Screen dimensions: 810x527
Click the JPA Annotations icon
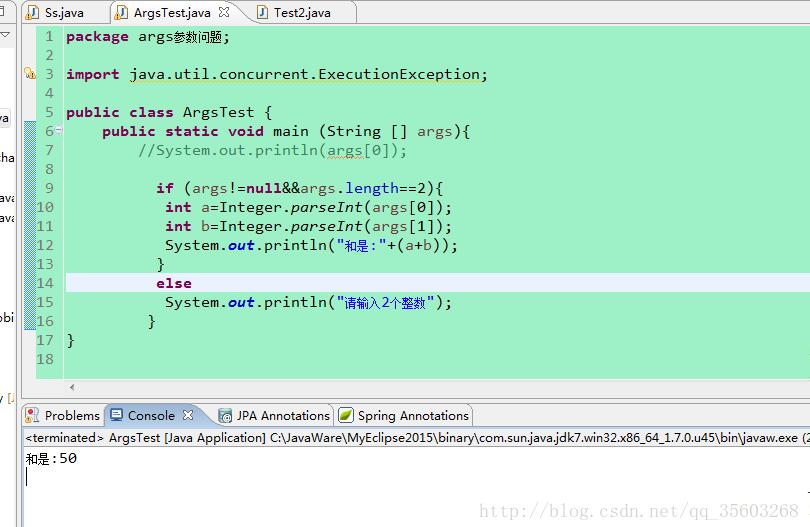pos(225,415)
